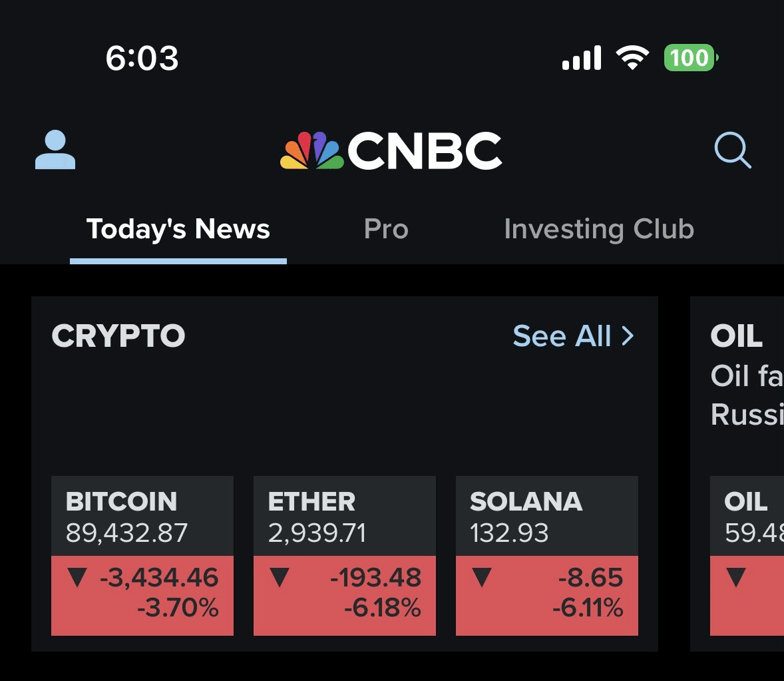Viewport: 784px width, 681px height.
Task: Switch to the Pro tab
Action: pyautogui.click(x=386, y=229)
